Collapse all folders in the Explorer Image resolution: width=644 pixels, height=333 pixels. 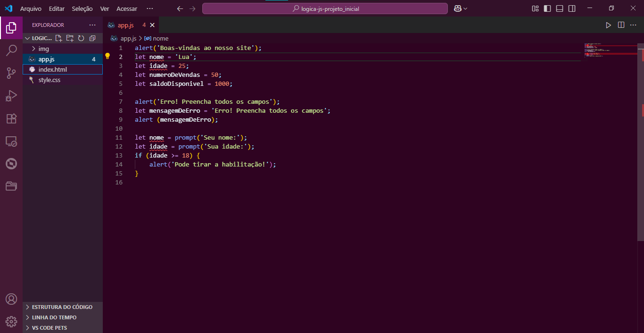[x=92, y=38]
